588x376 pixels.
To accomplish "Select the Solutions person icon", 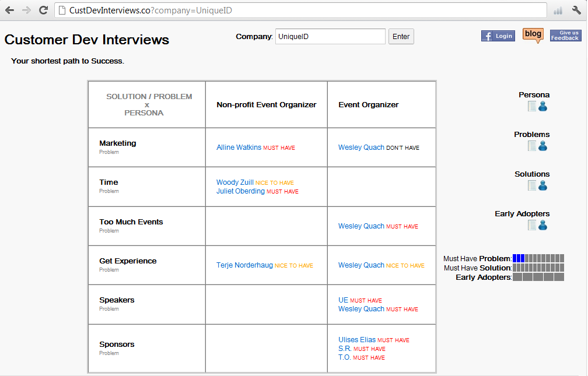I will coord(542,185).
